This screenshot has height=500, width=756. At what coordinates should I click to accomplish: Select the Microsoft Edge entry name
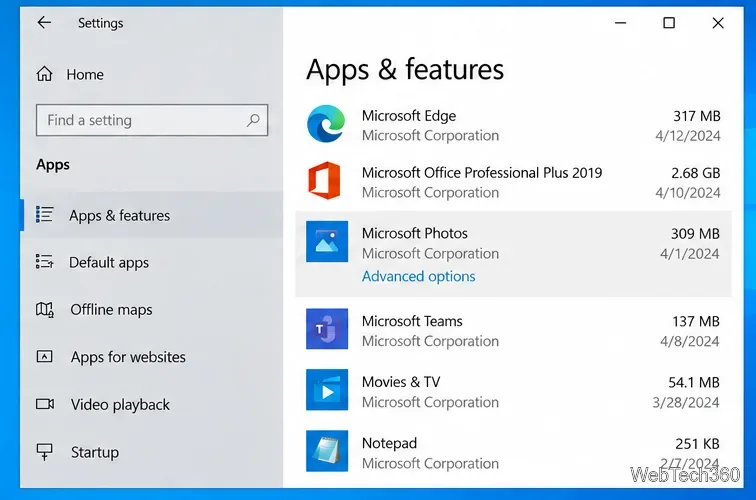click(x=409, y=116)
